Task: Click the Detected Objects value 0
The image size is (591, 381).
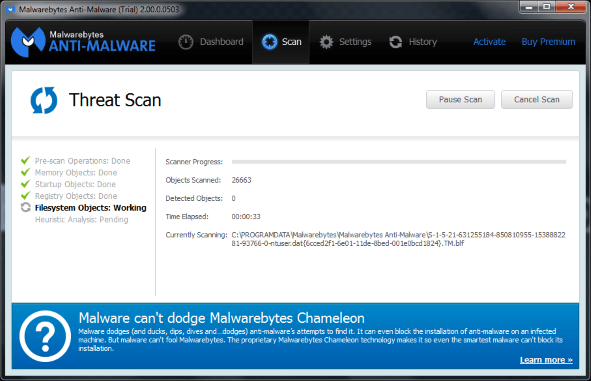Action: coord(233,198)
